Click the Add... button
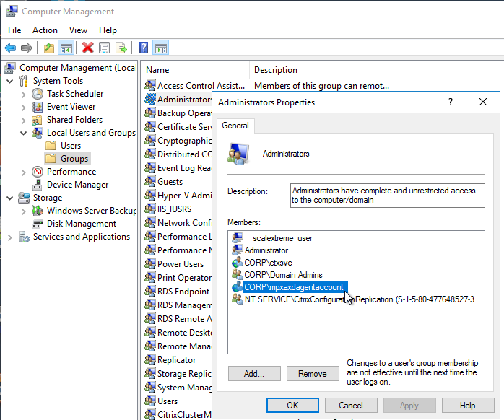The image size is (504, 420). pos(254,373)
